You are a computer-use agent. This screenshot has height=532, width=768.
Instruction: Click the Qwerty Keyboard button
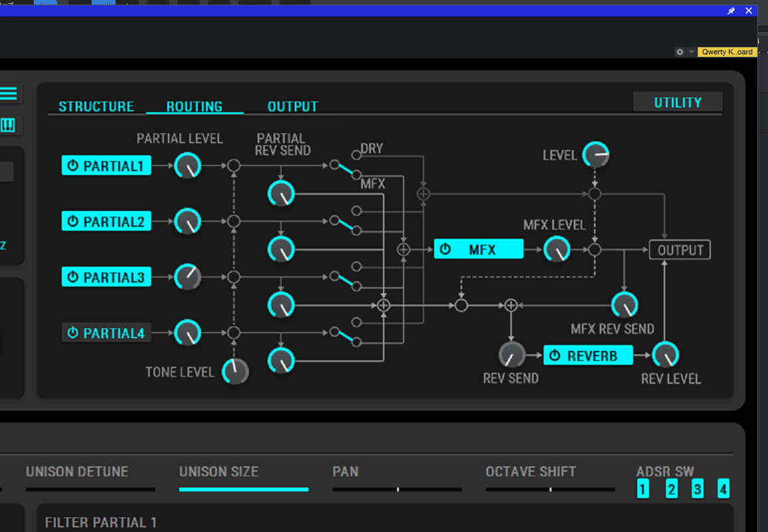coord(727,52)
